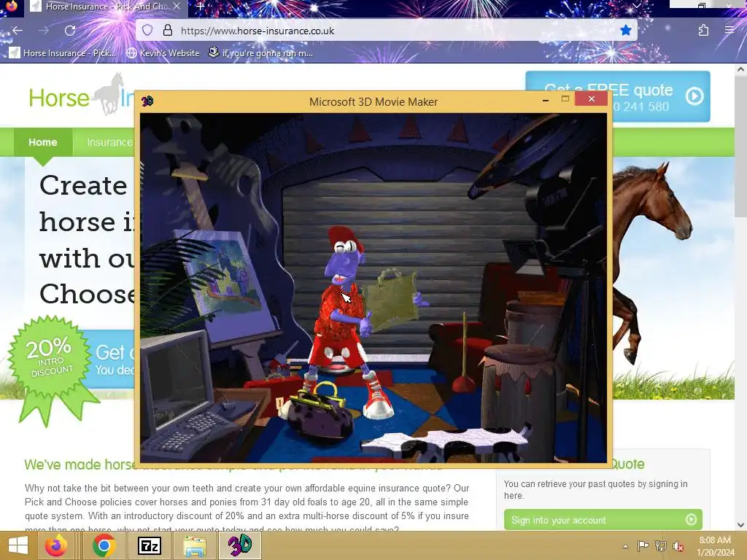Click the Home tab on website

click(43, 142)
